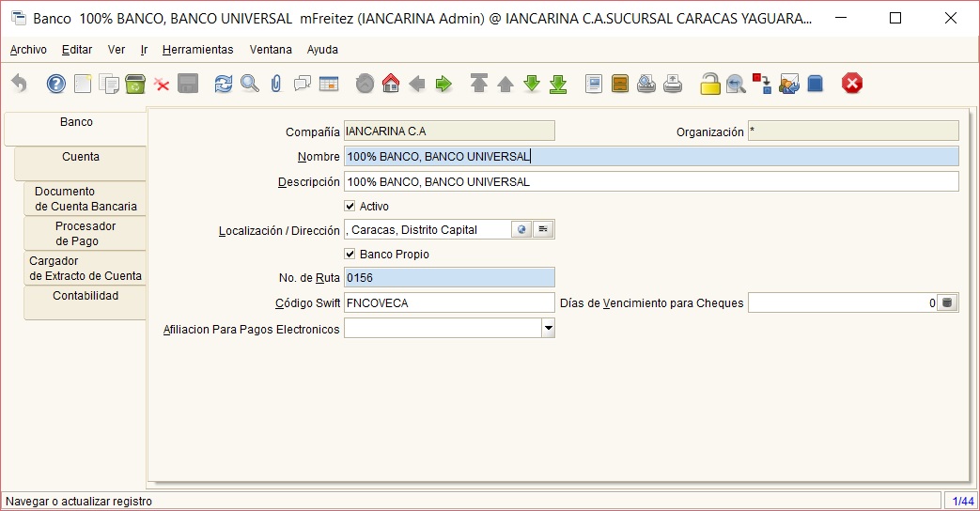Click the Días de Vencimiento para Cheques field
This screenshot has width=980, height=511.
pos(843,302)
